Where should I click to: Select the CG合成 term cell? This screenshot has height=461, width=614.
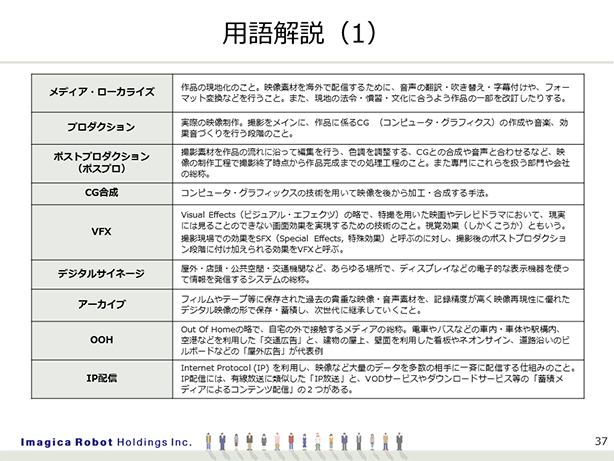point(102,193)
